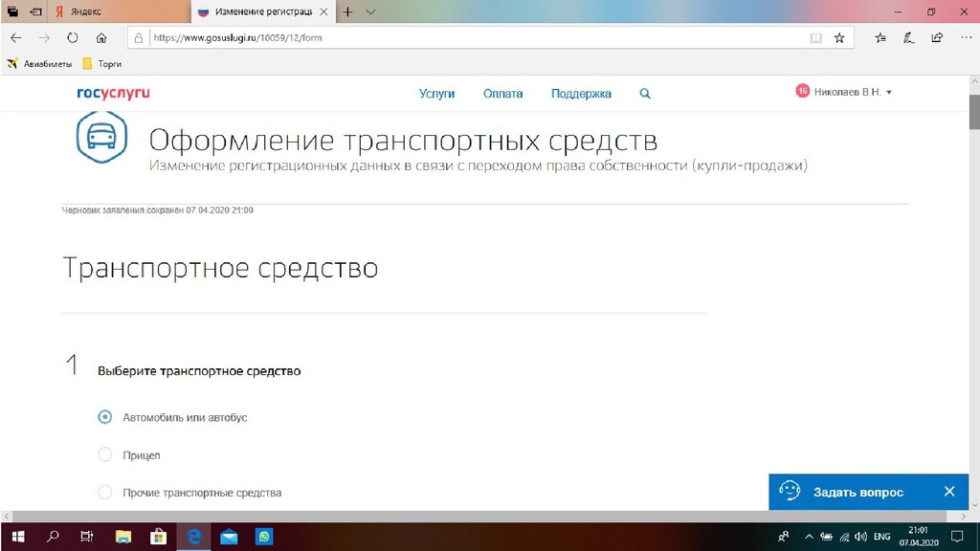Screen dimensions: 980x551
Task: Open the browser Settings and more menu
Action: (x=966, y=38)
